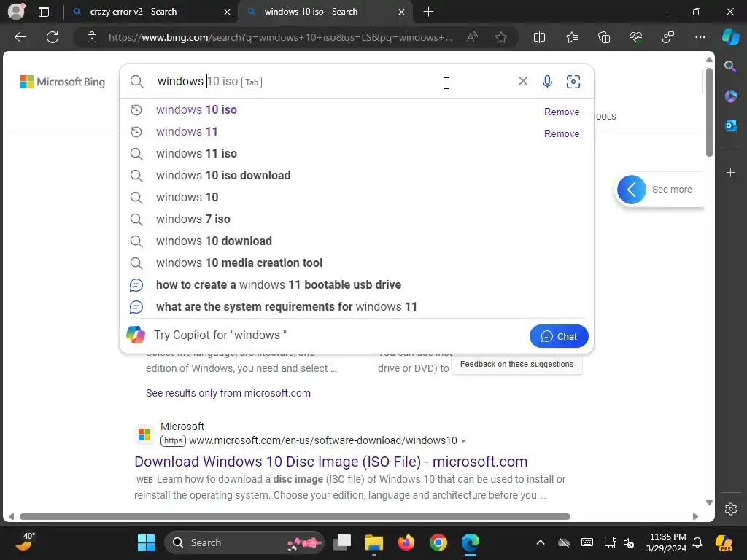Click the address bar URL
The width and height of the screenshot is (747, 560).
[280, 37]
